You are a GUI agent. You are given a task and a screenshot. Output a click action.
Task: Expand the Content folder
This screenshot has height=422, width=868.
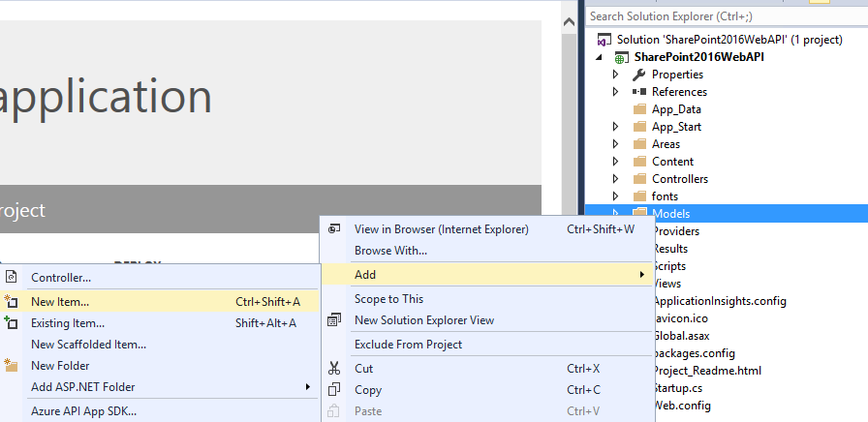615,162
